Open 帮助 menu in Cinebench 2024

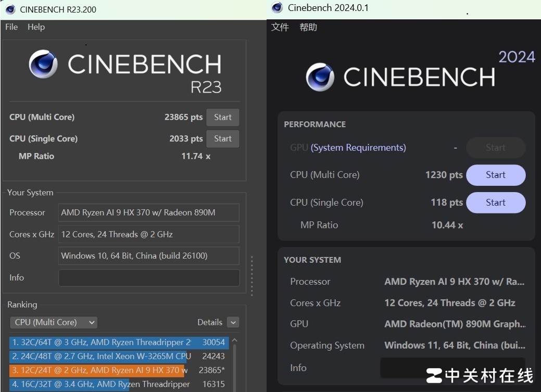(x=308, y=27)
